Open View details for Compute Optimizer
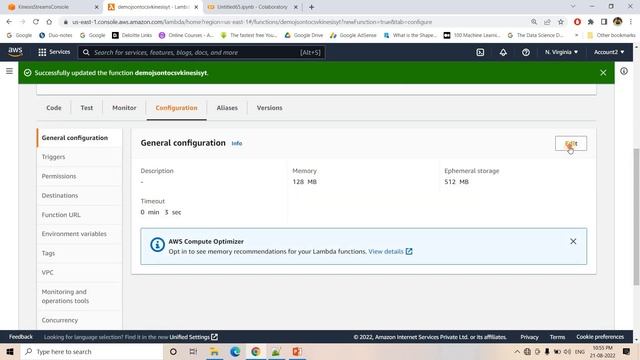The width and height of the screenshot is (640, 360). tap(390, 251)
